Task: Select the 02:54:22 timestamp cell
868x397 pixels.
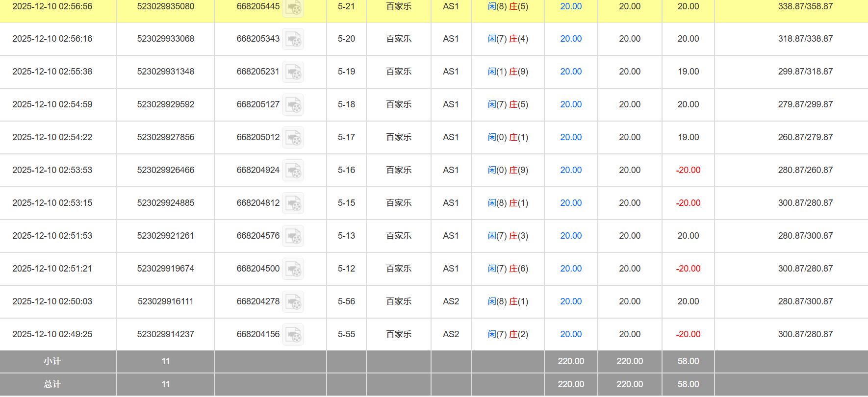Action: point(52,137)
